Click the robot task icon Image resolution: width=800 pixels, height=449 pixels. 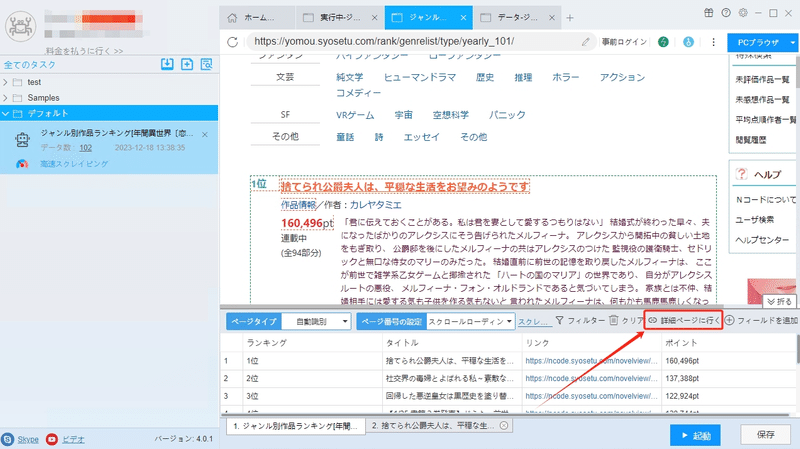click(22, 140)
